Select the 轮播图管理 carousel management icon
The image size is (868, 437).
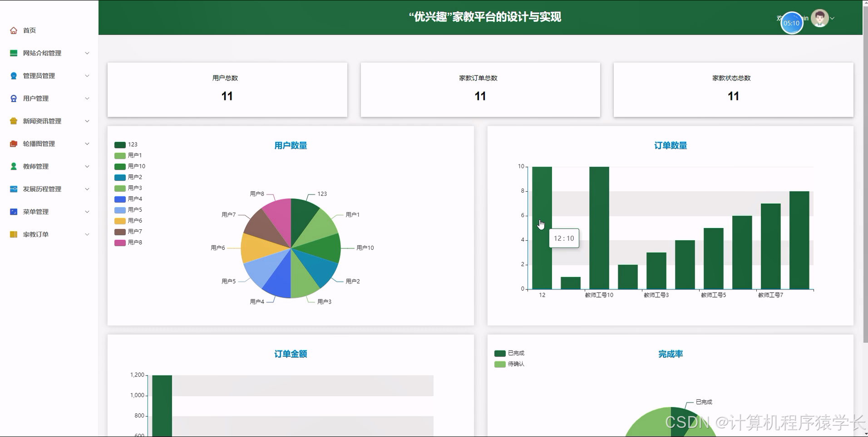(x=13, y=144)
